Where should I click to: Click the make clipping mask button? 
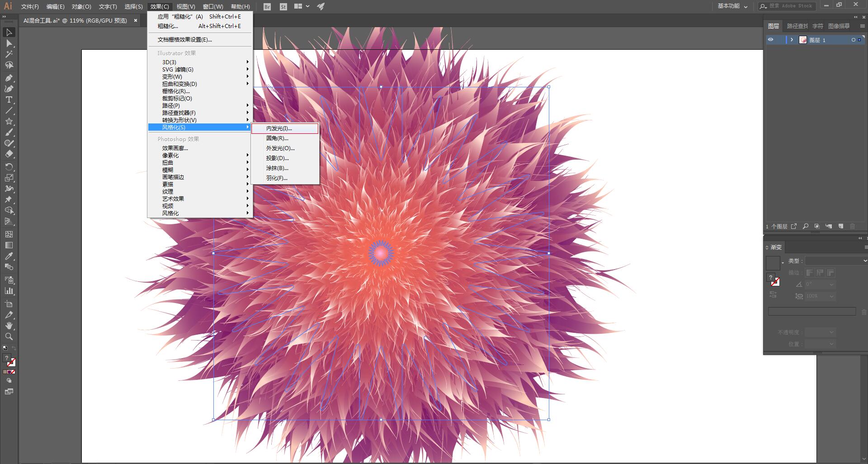817,226
